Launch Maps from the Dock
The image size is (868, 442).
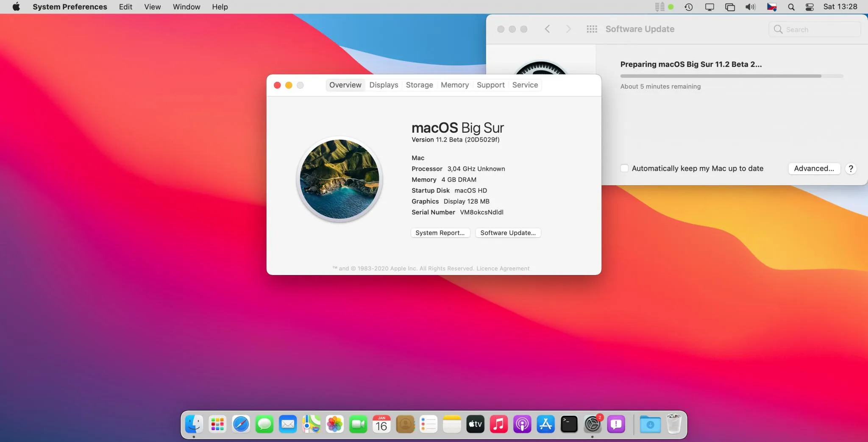tap(311, 424)
